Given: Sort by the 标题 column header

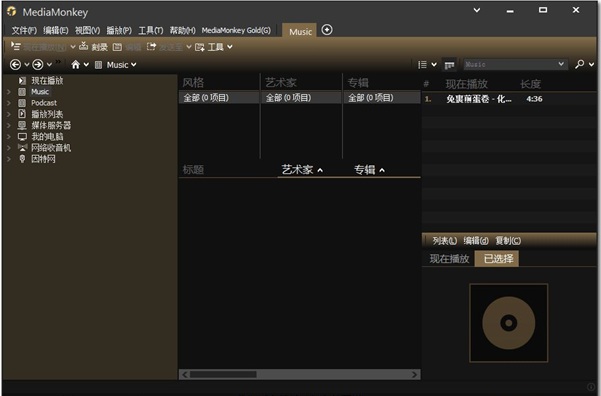Looking at the screenshot, I should 193,169.
